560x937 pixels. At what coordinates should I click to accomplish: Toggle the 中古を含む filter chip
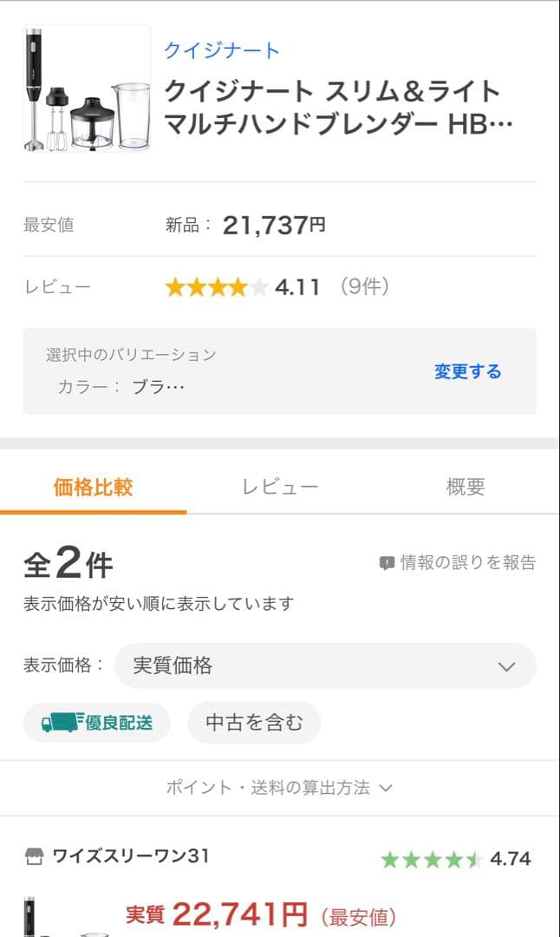click(255, 722)
